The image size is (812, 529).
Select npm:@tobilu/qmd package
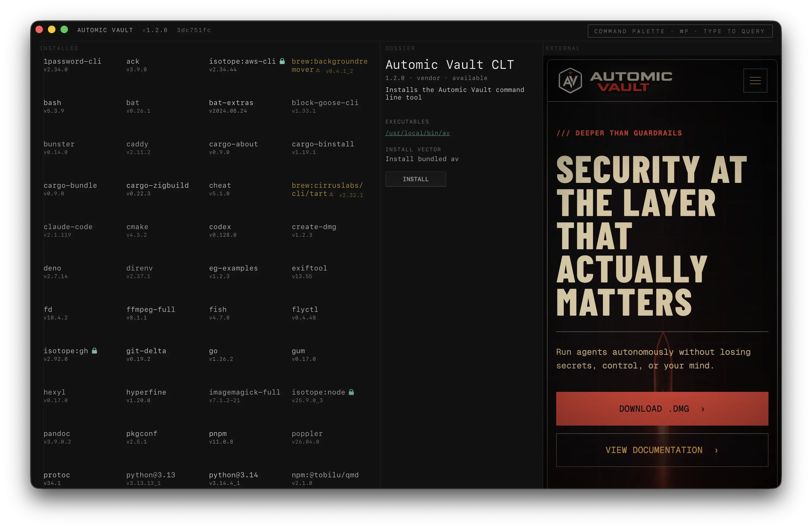click(325, 478)
